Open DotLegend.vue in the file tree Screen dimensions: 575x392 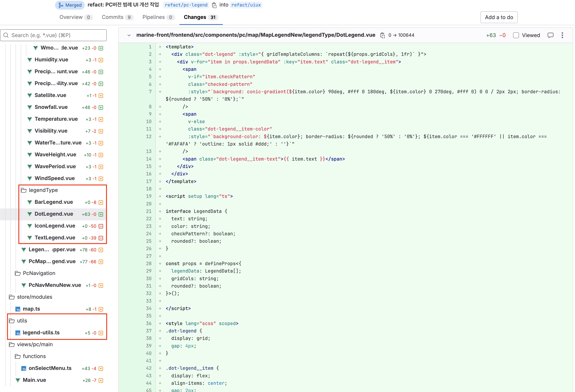(54, 214)
